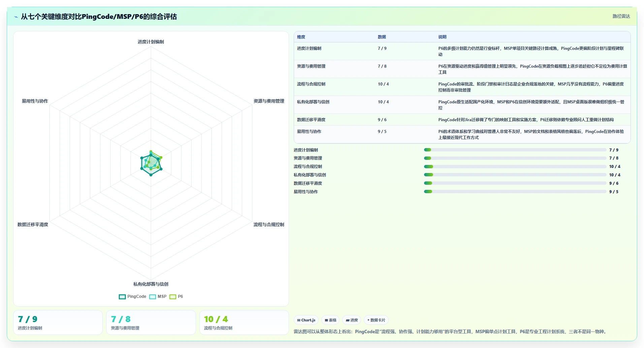Click the table description starting PingCode原生适配国产化环境
Viewport: 644px width, 348px height.
click(x=531, y=105)
